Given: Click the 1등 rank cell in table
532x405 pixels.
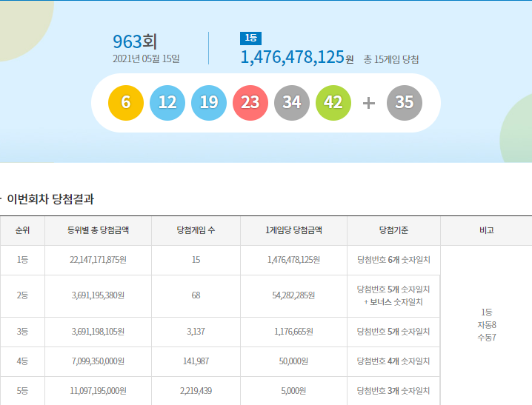Looking at the screenshot, I should tap(23, 260).
